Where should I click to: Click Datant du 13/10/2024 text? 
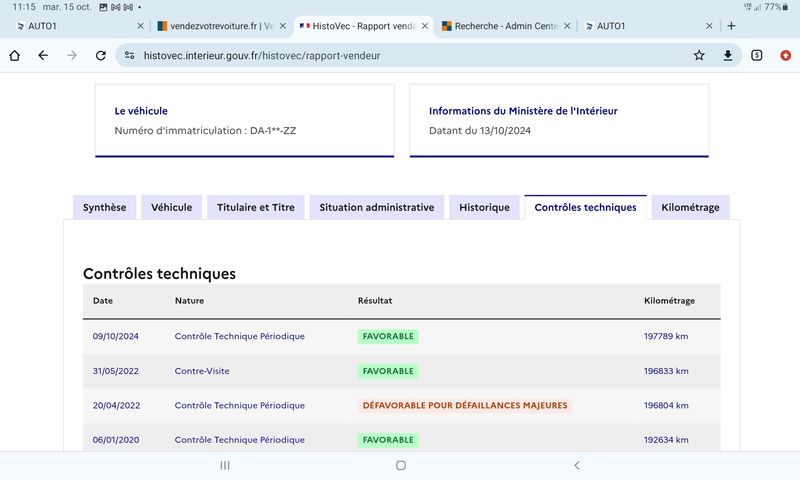point(480,131)
